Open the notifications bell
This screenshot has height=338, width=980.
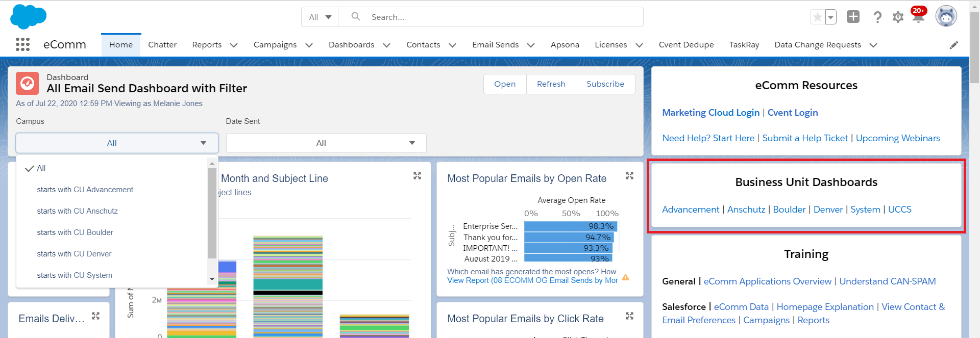pos(918,18)
